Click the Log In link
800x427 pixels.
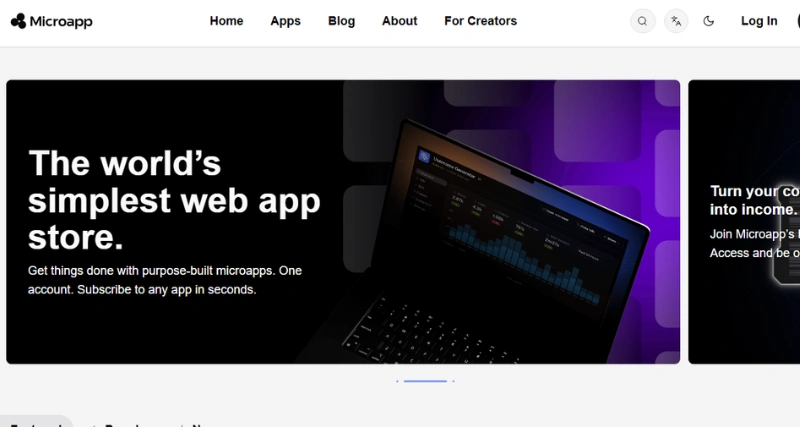point(759,21)
